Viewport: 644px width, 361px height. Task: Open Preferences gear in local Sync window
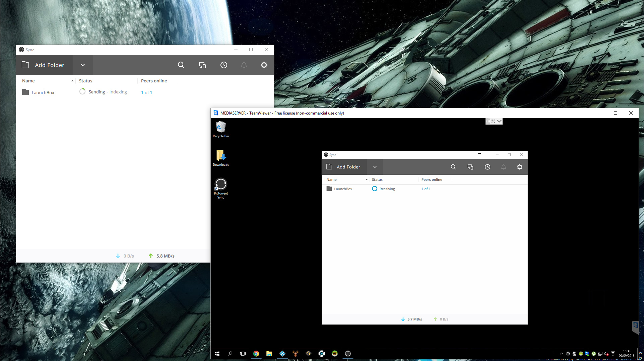click(x=264, y=65)
